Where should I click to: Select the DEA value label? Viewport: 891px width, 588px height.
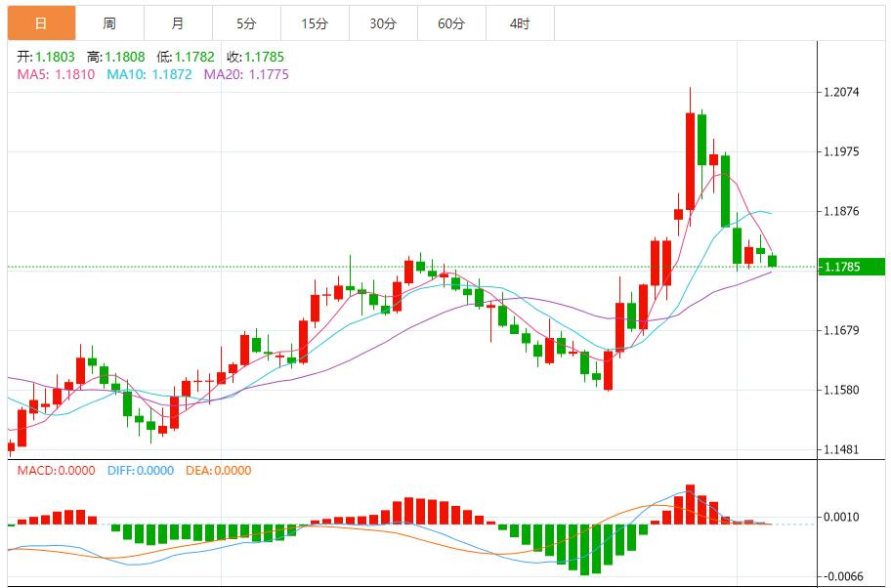[x=218, y=470]
